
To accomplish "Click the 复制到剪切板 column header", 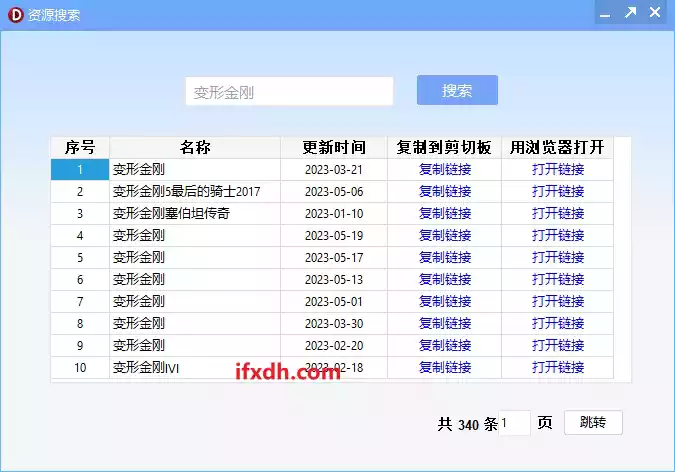I will click(x=444, y=148).
